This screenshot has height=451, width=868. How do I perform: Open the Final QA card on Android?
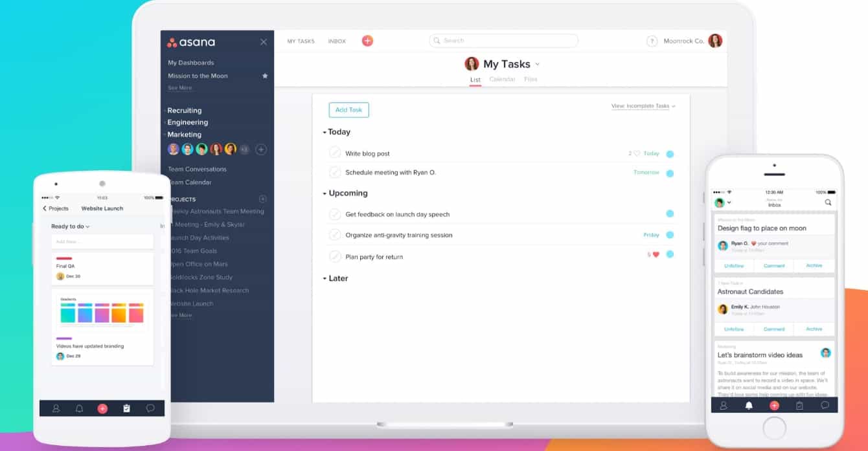102,269
